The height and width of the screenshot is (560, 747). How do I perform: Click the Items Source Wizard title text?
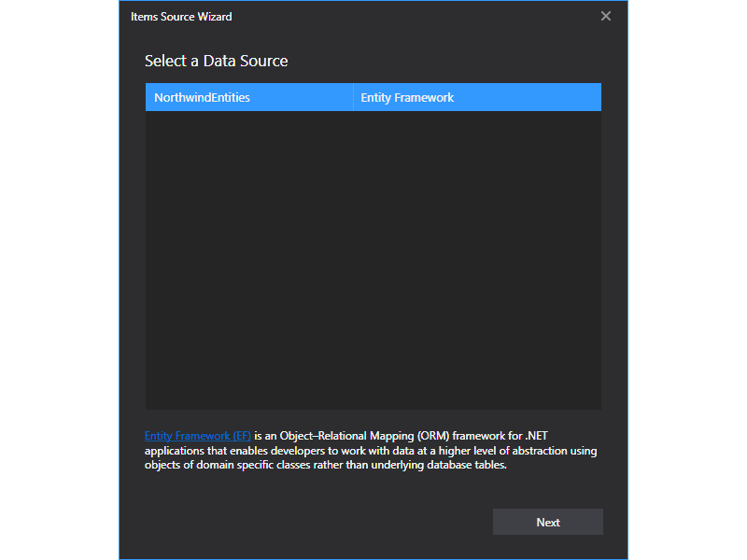click(x=181, y=17)
